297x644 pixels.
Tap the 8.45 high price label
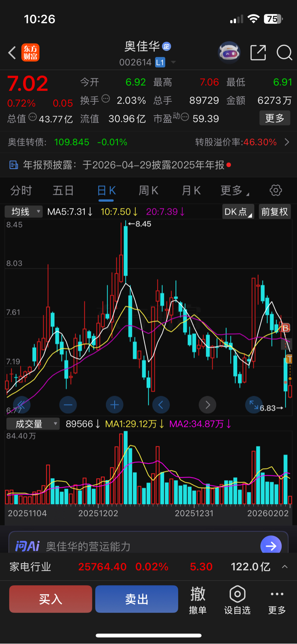click(140, 224)
